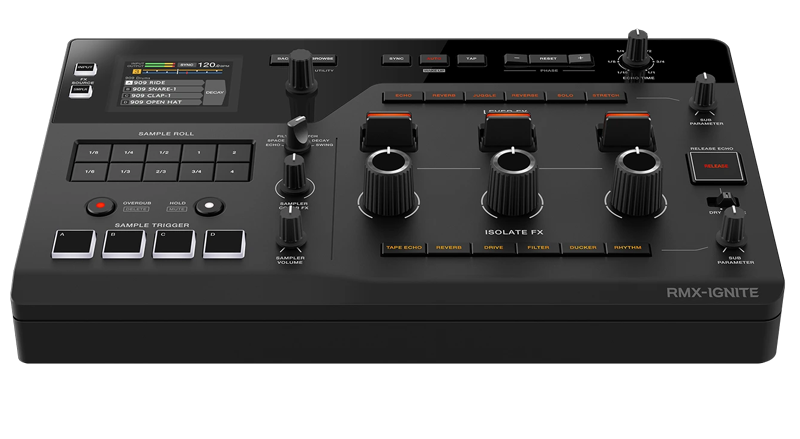Click the 1/4 sample roll pad

point(129,153)
